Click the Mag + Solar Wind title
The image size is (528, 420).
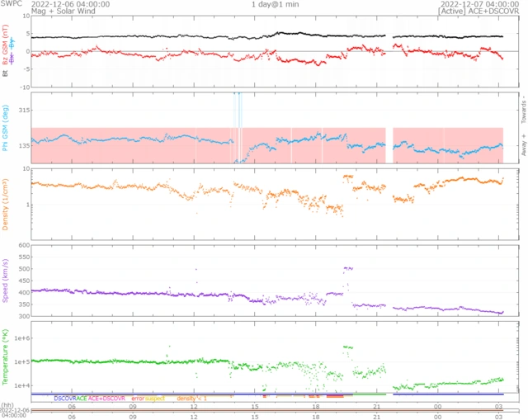pyautogui.click(x=64, y=11)
